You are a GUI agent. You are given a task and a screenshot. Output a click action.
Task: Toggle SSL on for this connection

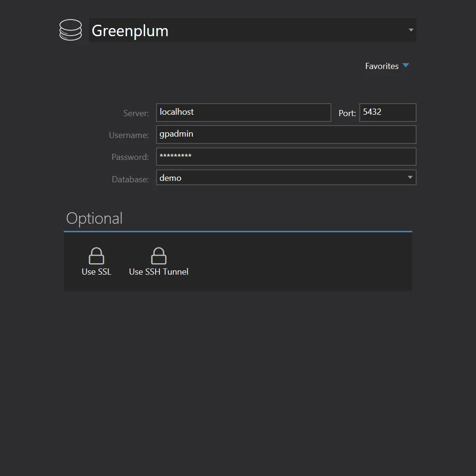coord(96,262)
